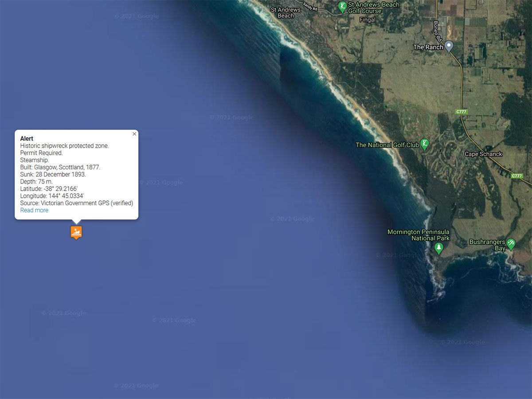The width and height of the screenshot is (532, 399).
Task: Click the bold Alert heading
Action: pyautogui.click(x=27, y=139)
